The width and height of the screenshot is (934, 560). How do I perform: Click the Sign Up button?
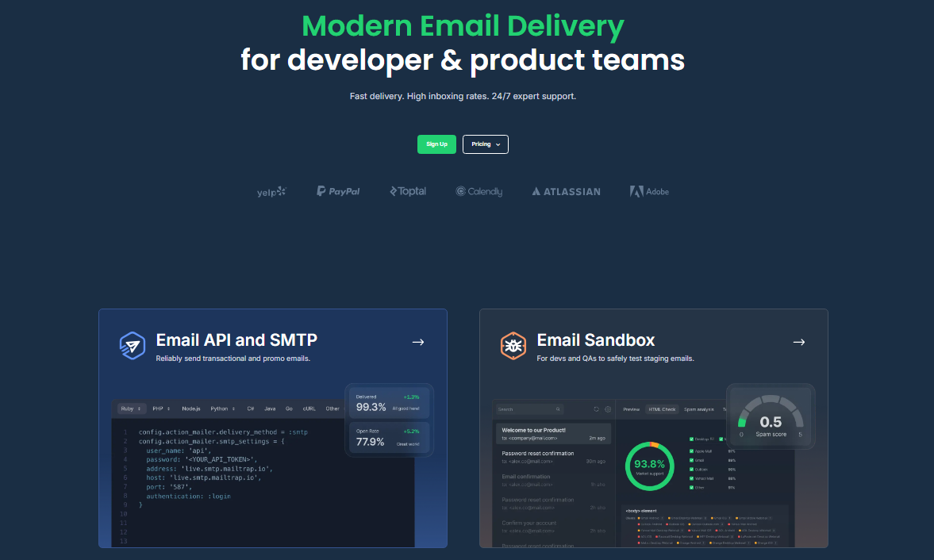[x=436, y=144]
